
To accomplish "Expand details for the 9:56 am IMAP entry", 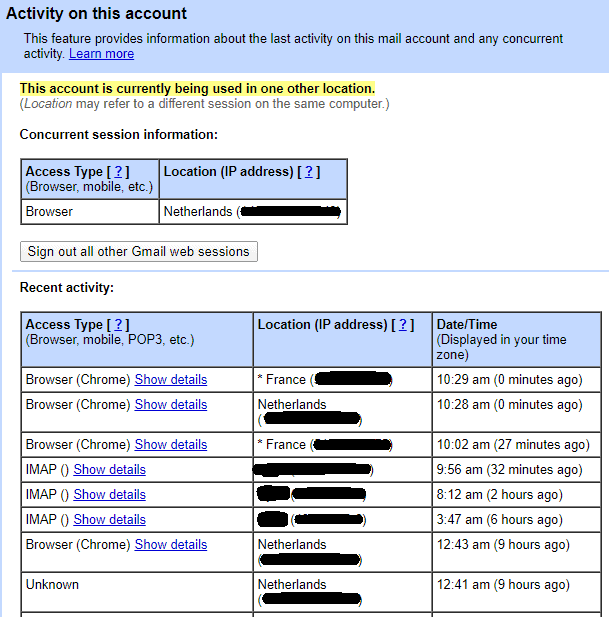I will coord(109,470).
